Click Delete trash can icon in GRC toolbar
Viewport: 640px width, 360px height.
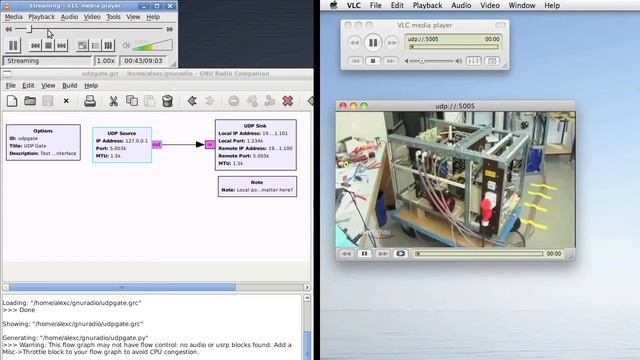click(x=167, y=101)
